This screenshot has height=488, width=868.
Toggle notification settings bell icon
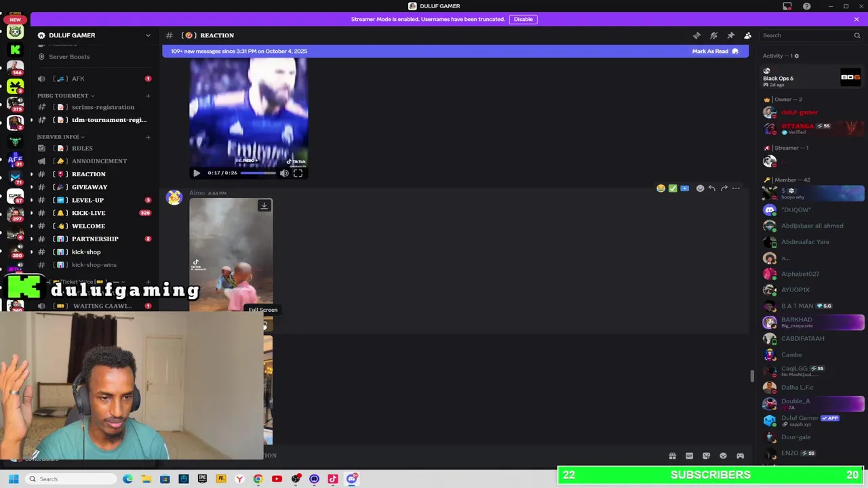point(713,35)
